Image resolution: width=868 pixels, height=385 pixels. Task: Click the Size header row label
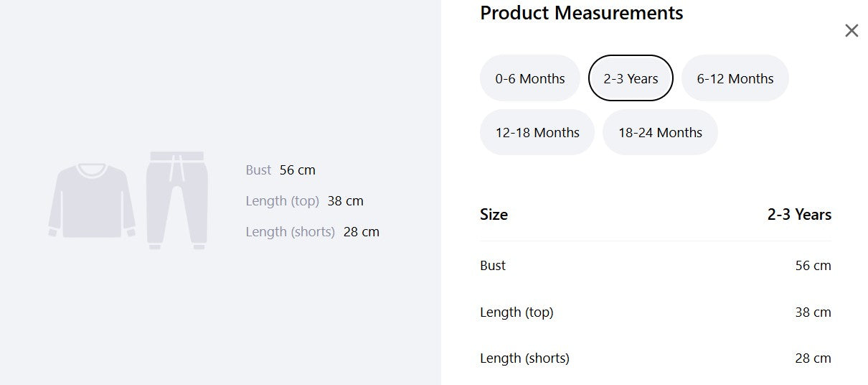point(494,215)
